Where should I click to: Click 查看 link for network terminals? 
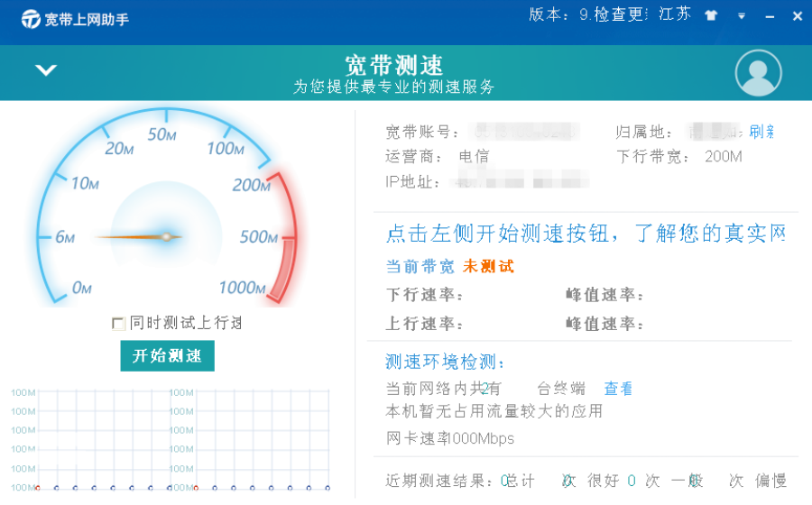(618, 388)
